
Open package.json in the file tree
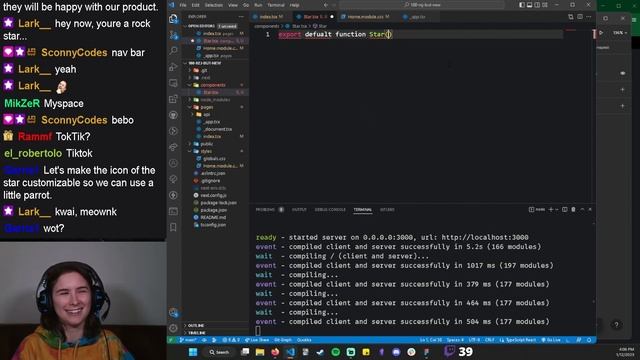click(x=213, y=210)
